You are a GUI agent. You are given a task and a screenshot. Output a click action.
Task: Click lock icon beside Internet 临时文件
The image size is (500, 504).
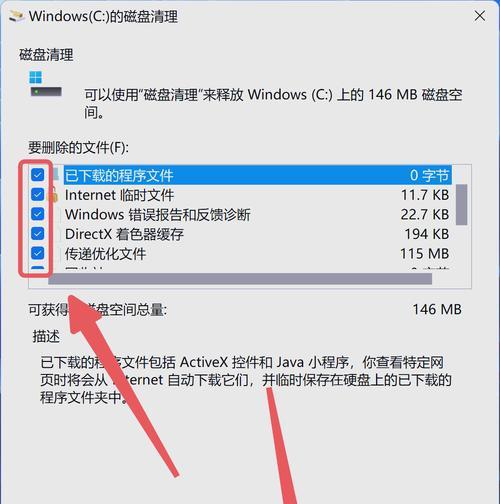point(53,194)
